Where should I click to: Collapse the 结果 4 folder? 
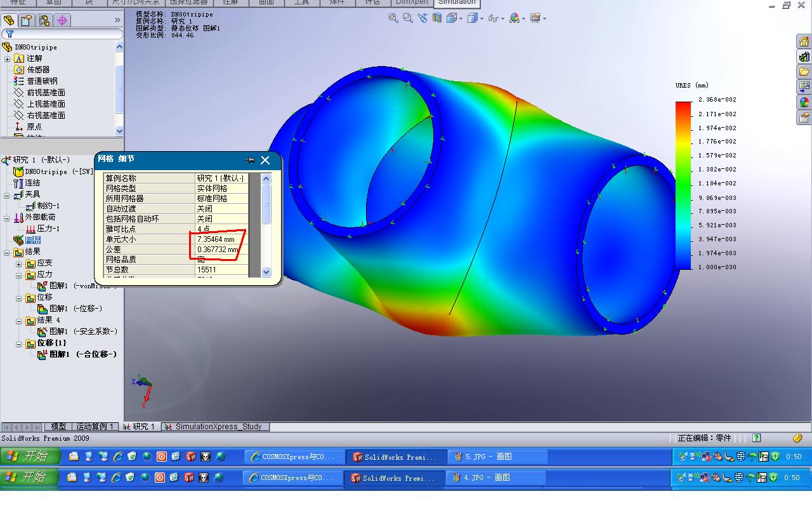tap(19, 320)
